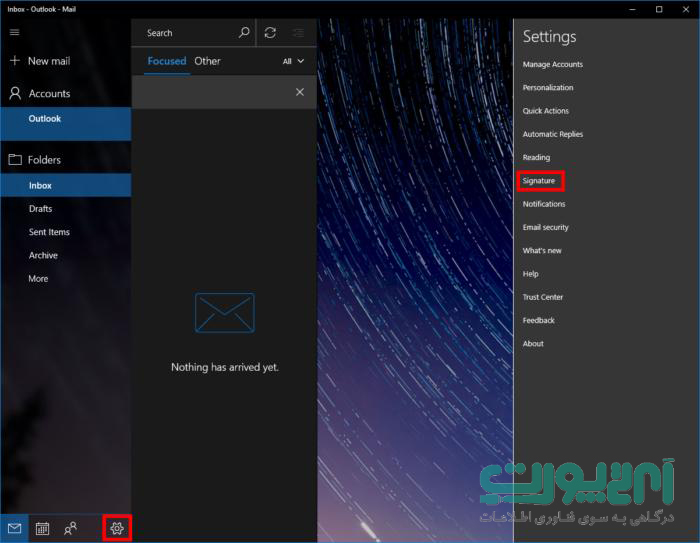Open Feedback option
Viewport: 700px width, 543px height.
(538, 320)
